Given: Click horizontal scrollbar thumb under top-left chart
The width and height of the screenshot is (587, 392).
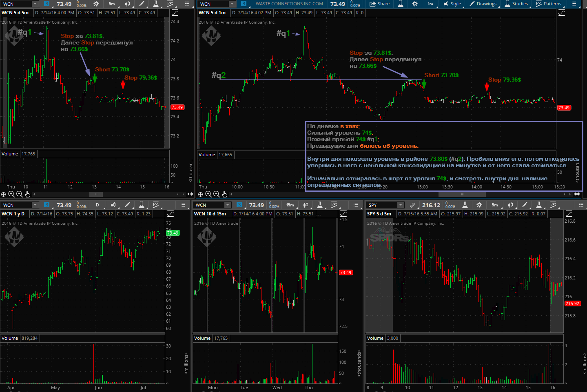Looking at the screenshot, I should click(96, 195).
